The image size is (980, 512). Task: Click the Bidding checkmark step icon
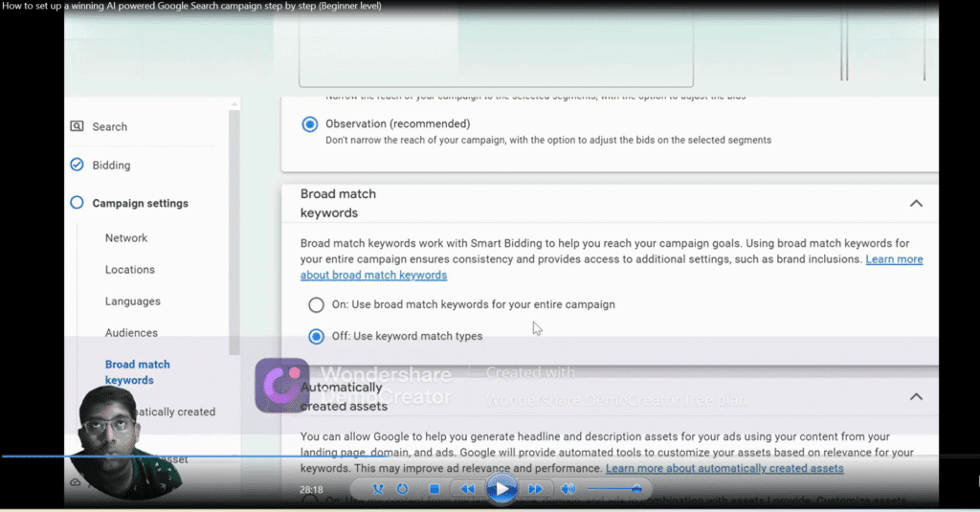coord(77,165)
